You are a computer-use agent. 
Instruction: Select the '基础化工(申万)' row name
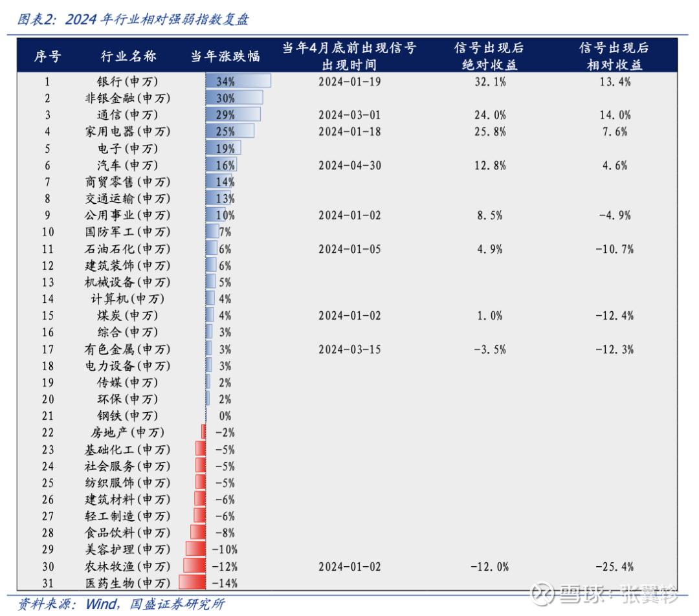click(x=128, y=449)
